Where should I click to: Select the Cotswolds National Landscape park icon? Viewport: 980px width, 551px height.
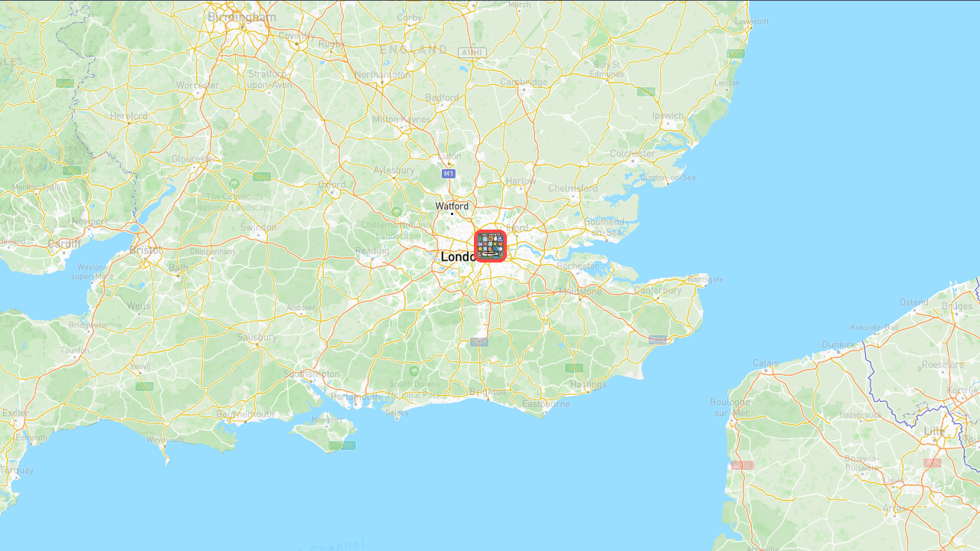click(x=234, y=184)
